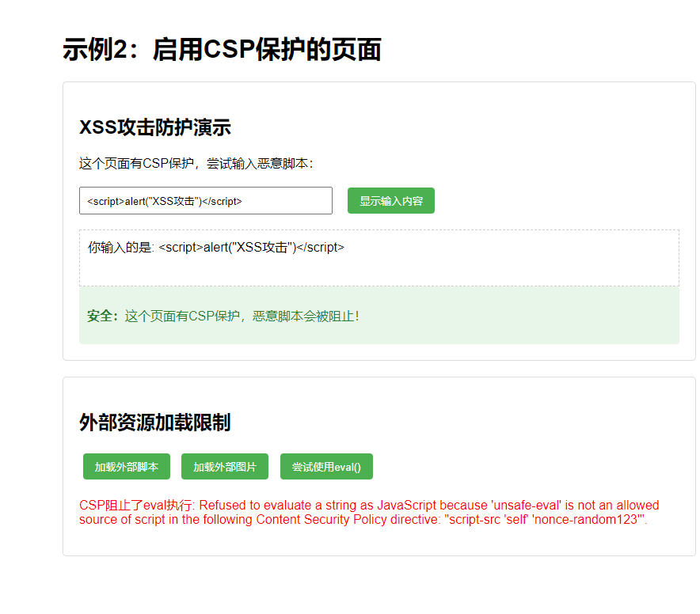Image resolution: width=700 pixels, height=614 pixels.
Task: Click the prompt text 这个页面有CSP保护，尝试输入恶意脚本
Action: click(196, 163)
